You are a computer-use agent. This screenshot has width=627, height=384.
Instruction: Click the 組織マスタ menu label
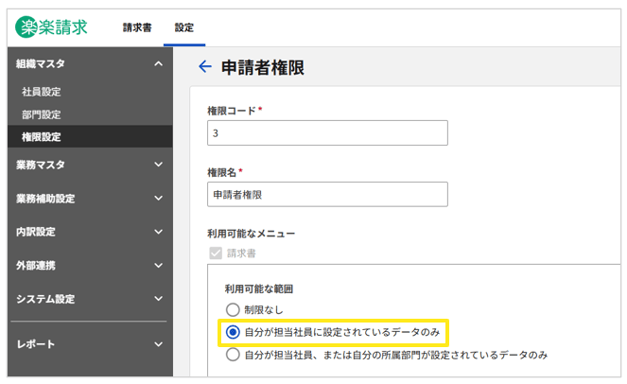tap(40, 64)
